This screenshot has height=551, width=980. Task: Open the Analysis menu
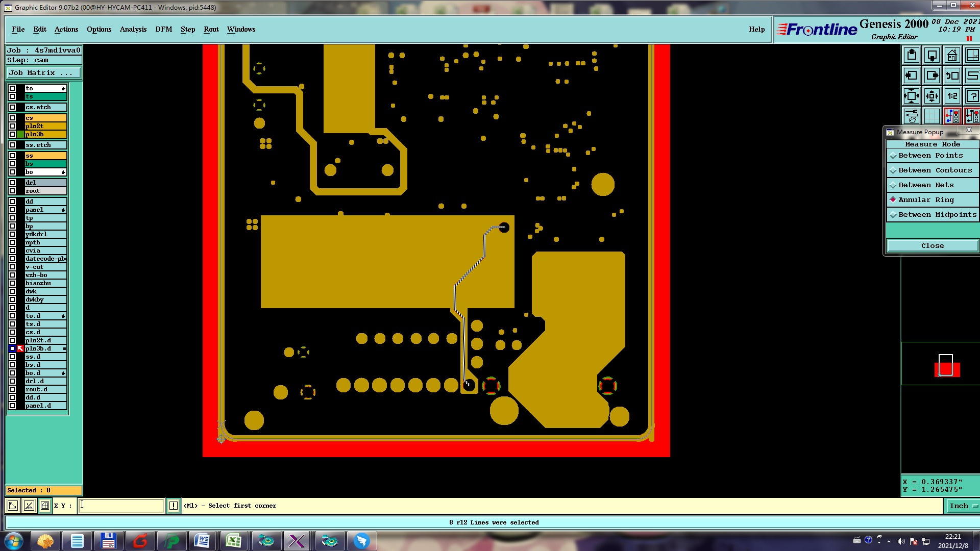tap(133, 29)
